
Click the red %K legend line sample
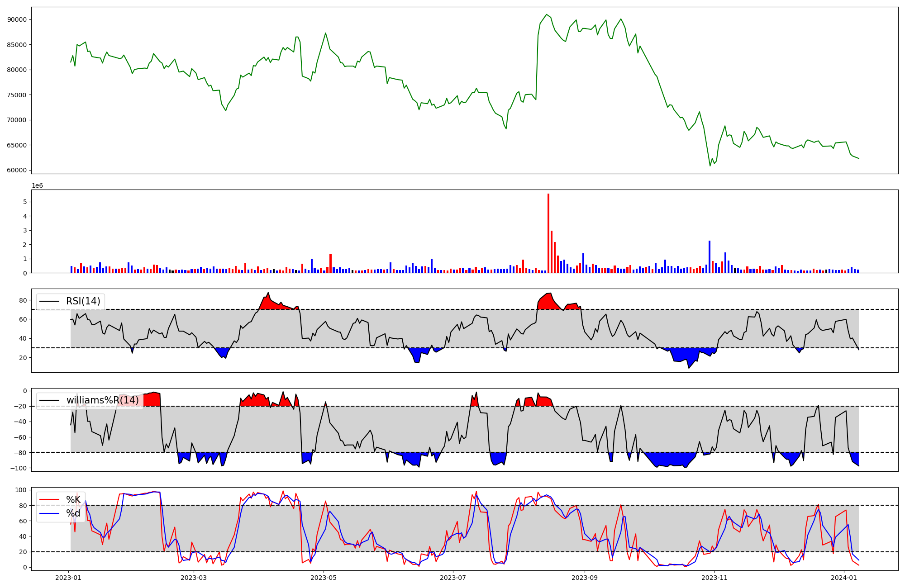[49, 499]
